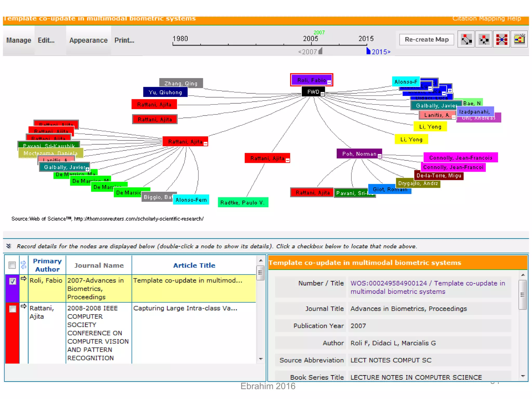Click the locate arrow beside Roli, Fabio row

click(x=24, y=278)
